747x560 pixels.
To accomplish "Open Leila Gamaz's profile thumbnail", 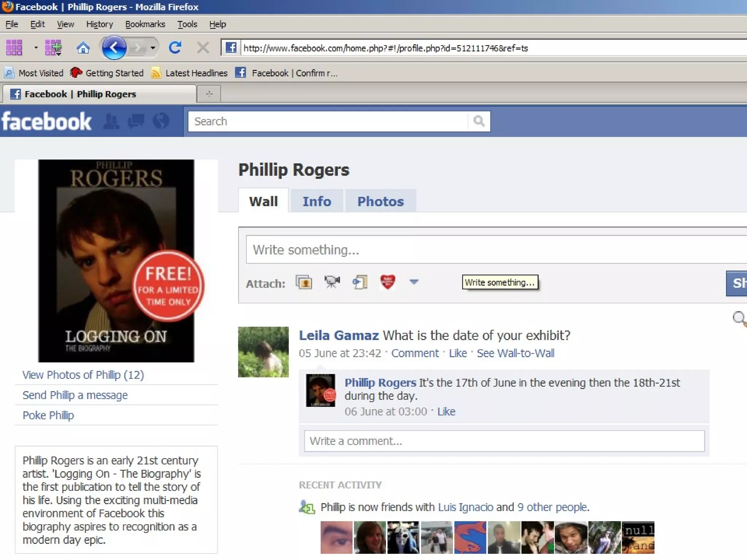I will click(263, 352).
